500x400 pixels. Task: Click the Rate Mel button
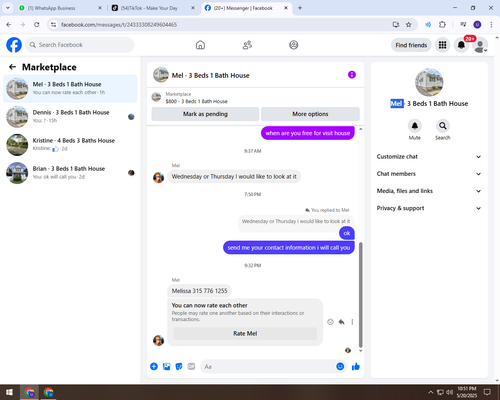coord(245,333)
